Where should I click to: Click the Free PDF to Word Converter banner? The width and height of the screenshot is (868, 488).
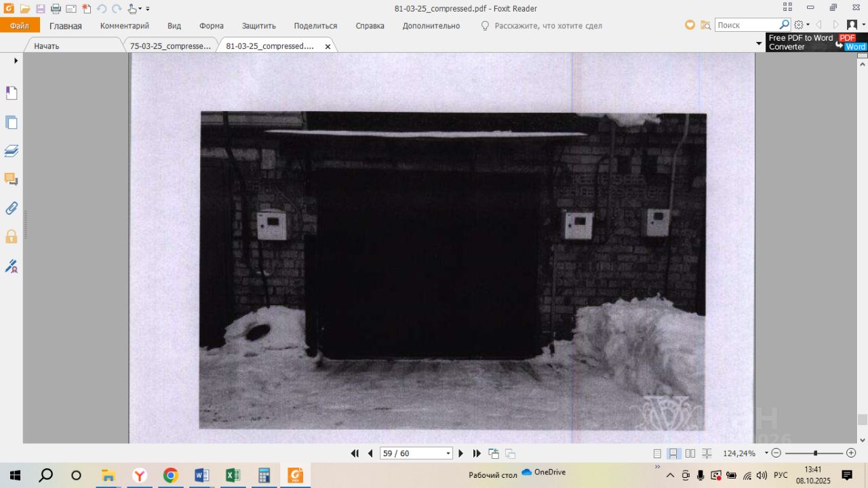coord(816,42)
